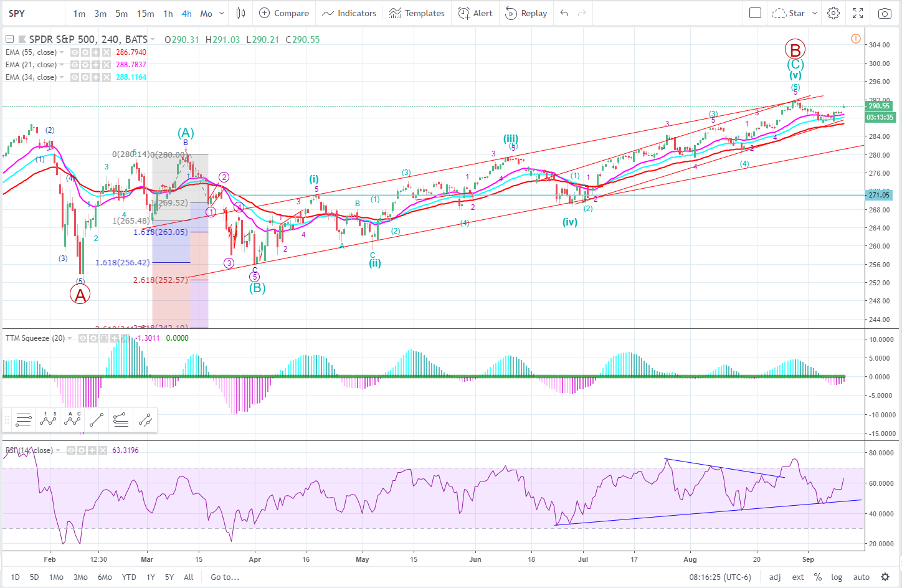902x588 pixels.
Task: Switch to 1m interval
Action: coord(79,13)
